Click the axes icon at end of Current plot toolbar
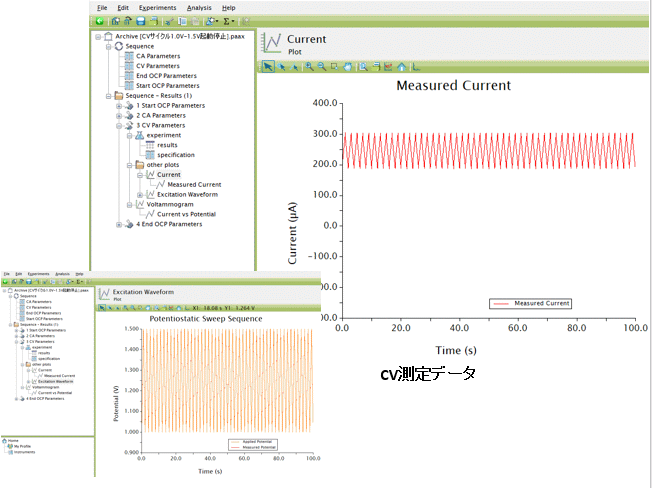This screenshot has width=652, height=488. [x=416, y=67]
